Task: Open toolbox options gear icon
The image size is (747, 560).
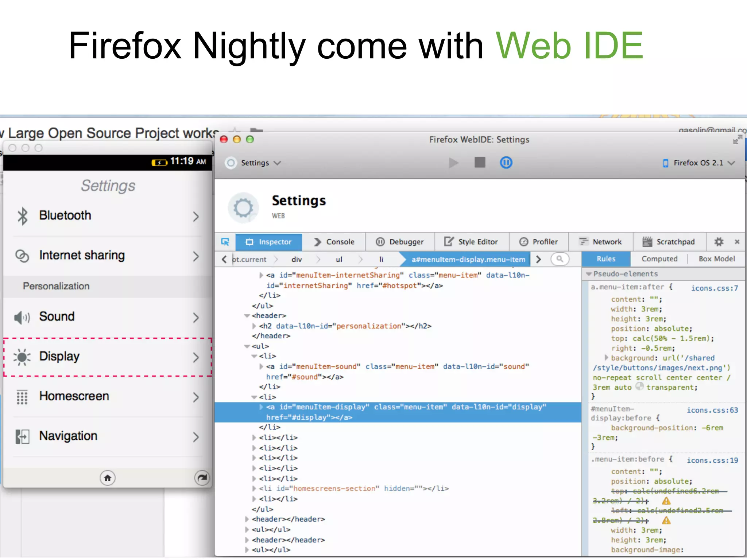Action: click(719, 242)
